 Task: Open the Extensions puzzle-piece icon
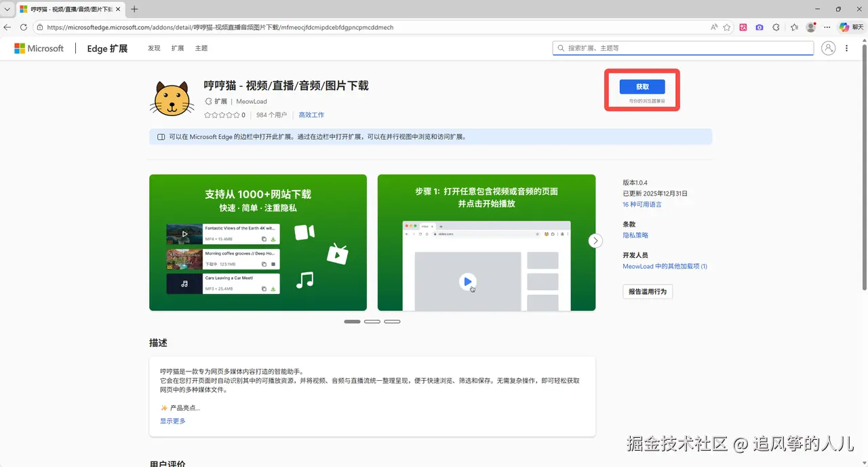pyautogui.click(x=776, y=27)
